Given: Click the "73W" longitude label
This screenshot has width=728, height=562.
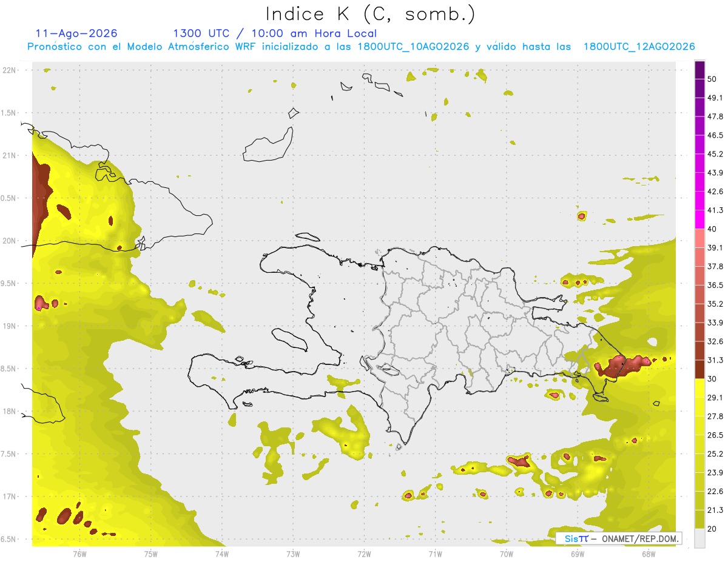Looking at the screenshot, I should point(293,554).
